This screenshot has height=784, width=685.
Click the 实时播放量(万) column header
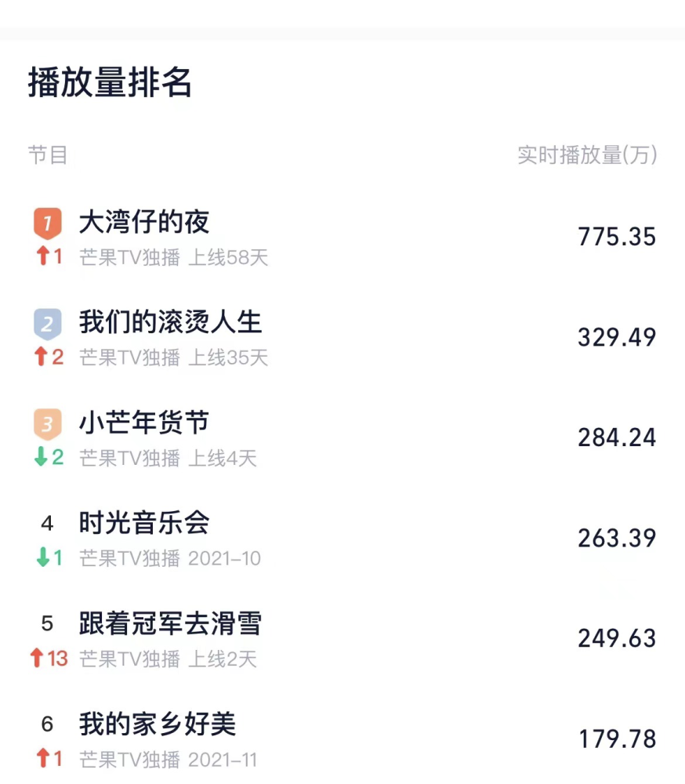click(587, 155)
